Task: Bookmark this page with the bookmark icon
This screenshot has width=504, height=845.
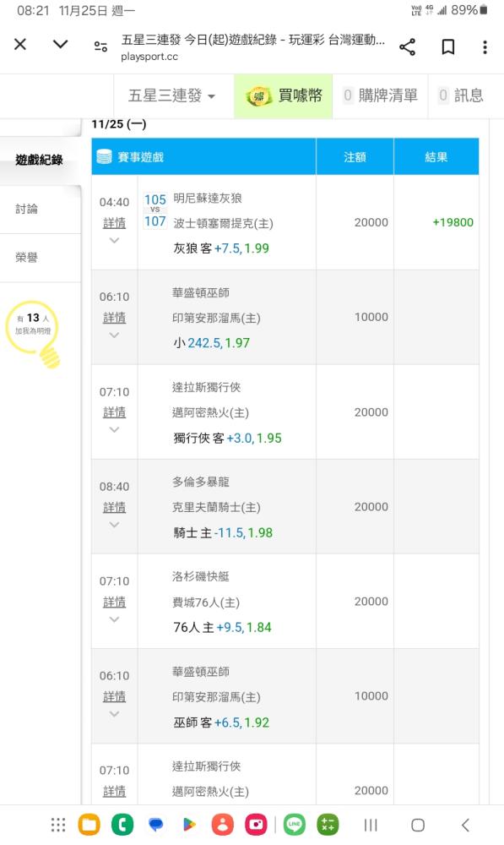Action: [448, 46]
